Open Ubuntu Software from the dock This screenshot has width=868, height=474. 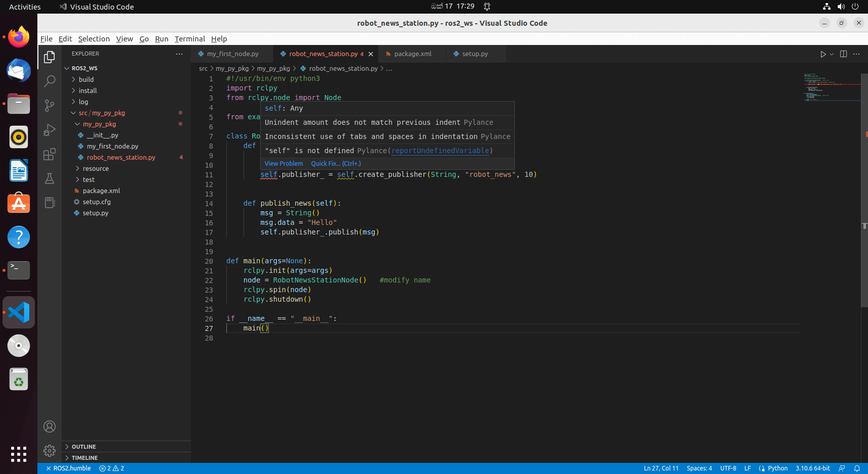[19, 204]
